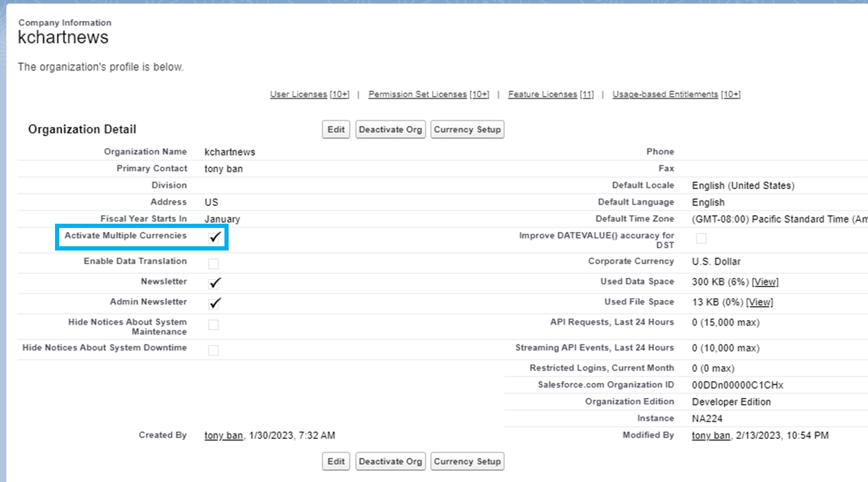868x482 pixels.
Task: Click the Company Information breadcrumb text
Action: 65,23
